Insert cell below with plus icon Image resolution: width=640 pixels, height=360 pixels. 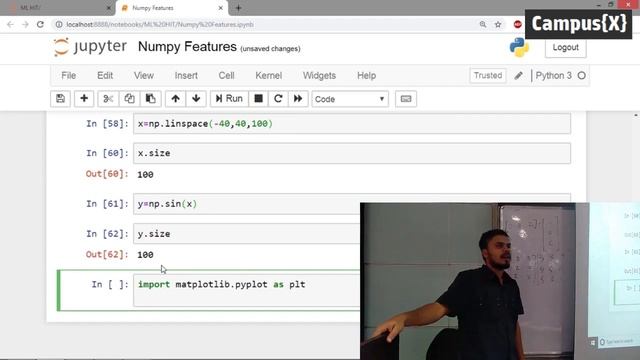pos(84,99)
